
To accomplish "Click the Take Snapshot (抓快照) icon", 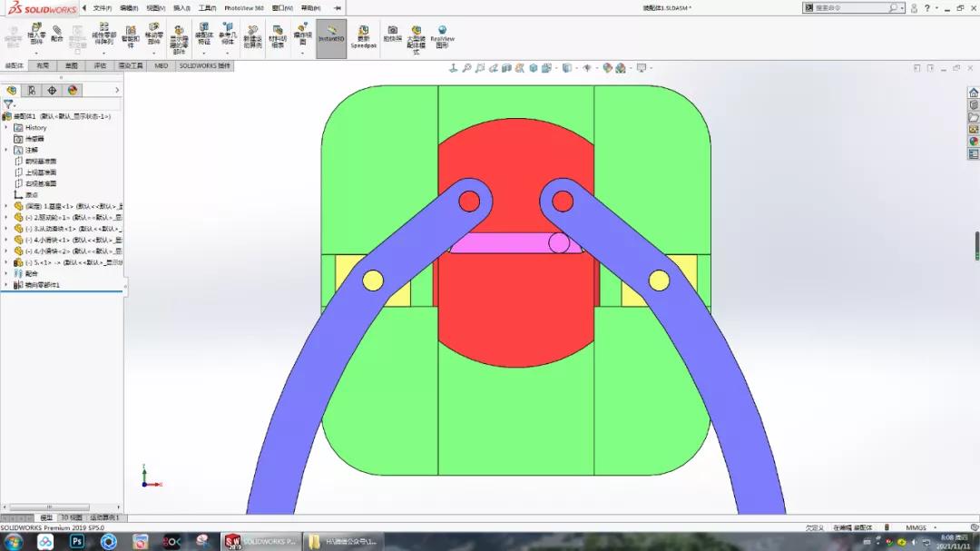I will pyautogui.click(x=395, y=38).
